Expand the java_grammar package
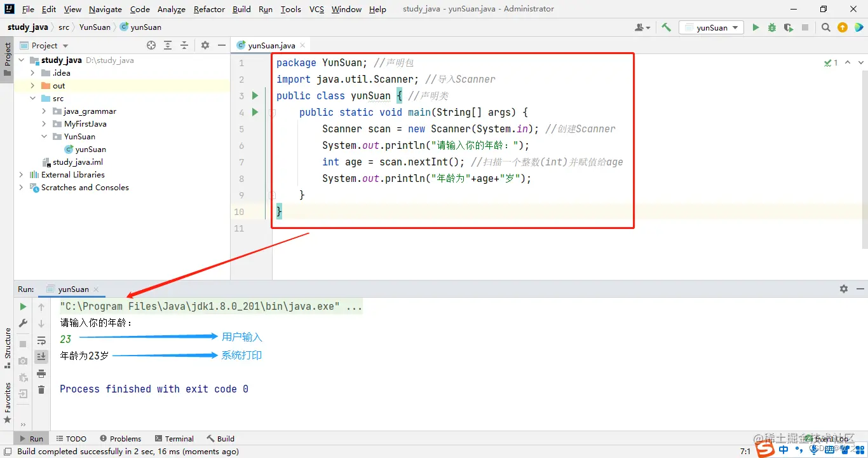The height and width of the screenshot is (458, 868). (x=44, y=111)
